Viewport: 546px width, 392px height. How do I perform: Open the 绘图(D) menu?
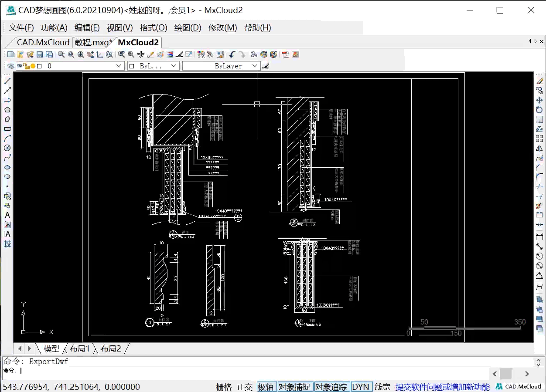point(188,27)
